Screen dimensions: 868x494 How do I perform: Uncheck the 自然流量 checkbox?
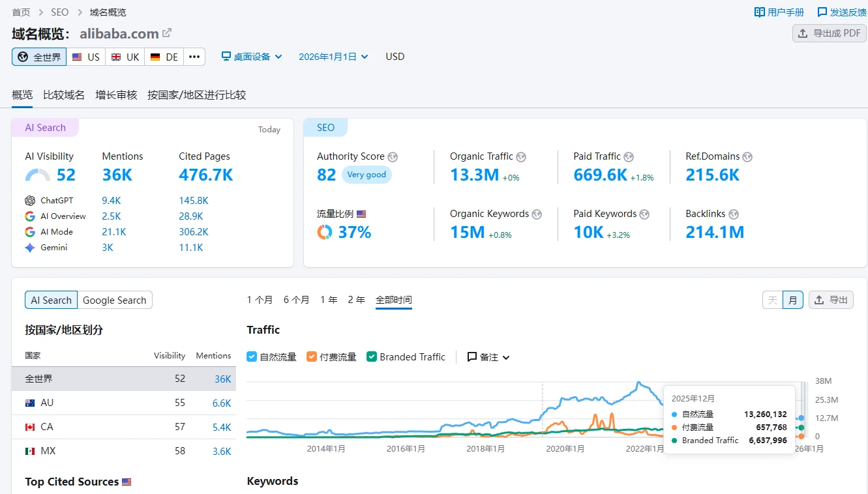click(x=252, y=357)
